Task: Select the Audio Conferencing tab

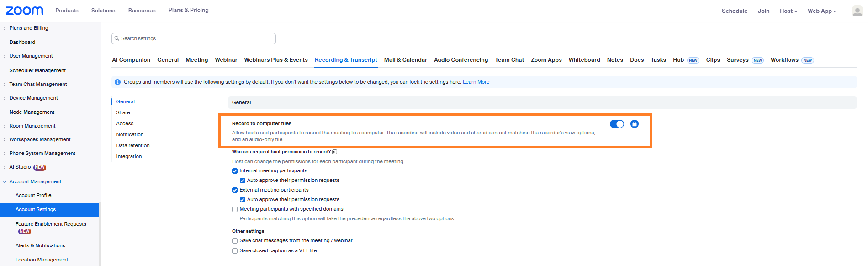Action: click(x=461, y=60)
